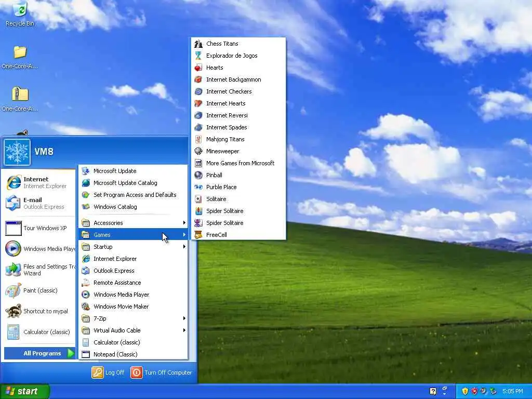Open Windows Catalog menu item
Screen dimensions: 532x399
point(134,207)
